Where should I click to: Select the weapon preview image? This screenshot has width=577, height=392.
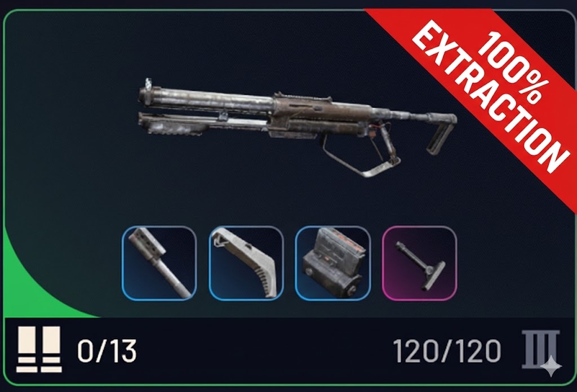point(298,128)
